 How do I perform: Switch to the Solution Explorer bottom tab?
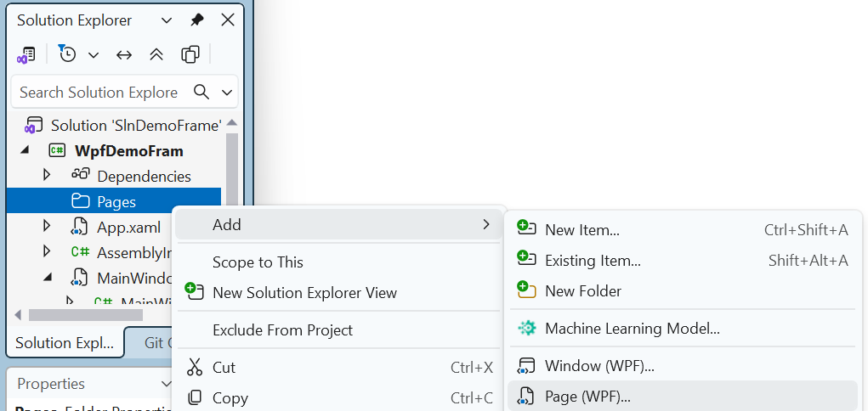(x=65, y=343)
